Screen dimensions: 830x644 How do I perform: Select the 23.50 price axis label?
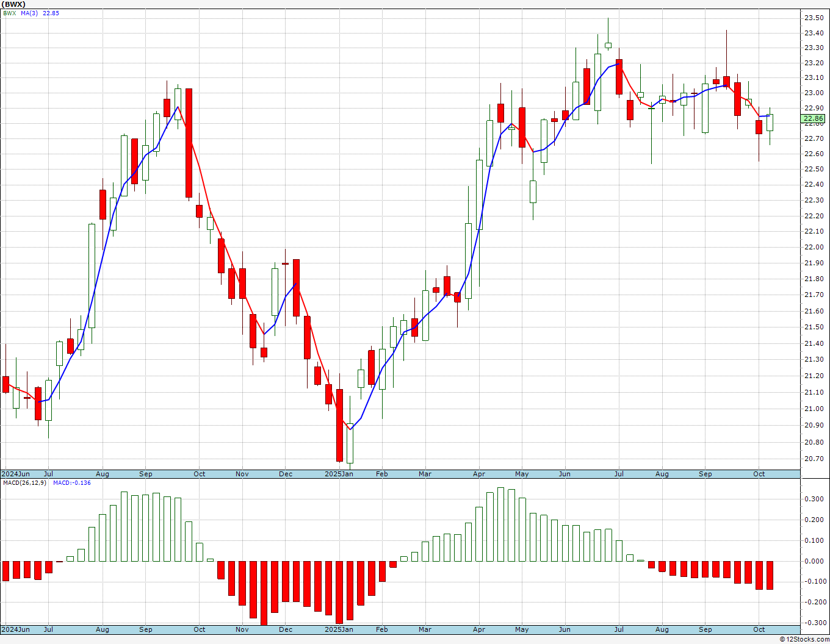[x=814, y=17]
